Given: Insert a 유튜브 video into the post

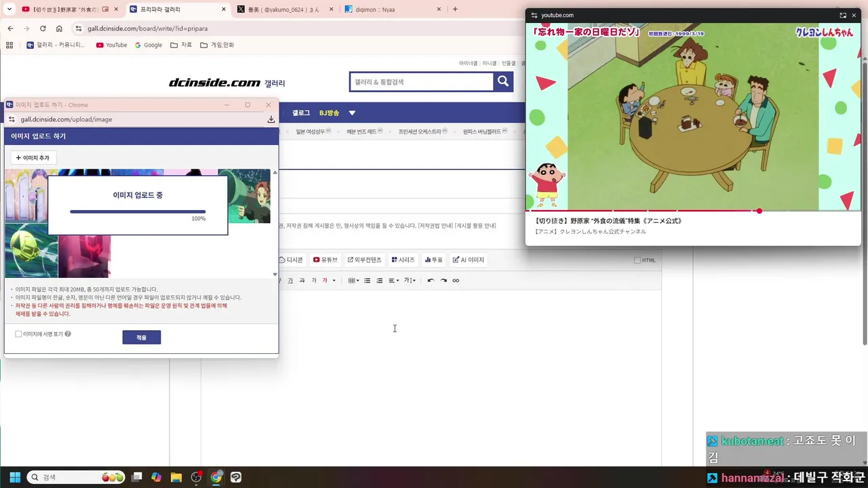Looking at the screenshot, I should [325, 260].
